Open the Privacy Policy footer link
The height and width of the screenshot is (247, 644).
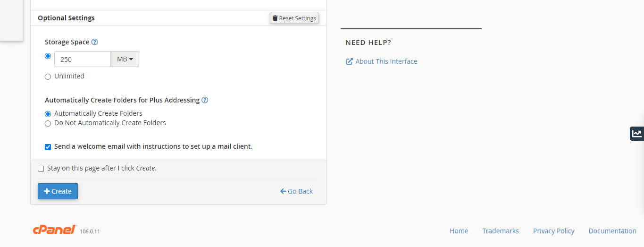[553, 231]
